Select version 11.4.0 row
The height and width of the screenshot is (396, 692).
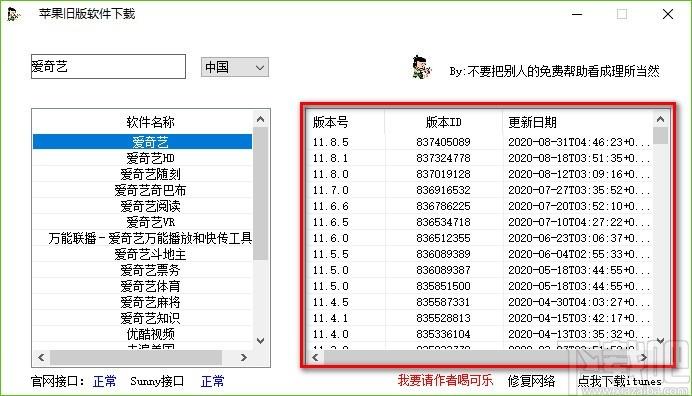click(479, 334)
